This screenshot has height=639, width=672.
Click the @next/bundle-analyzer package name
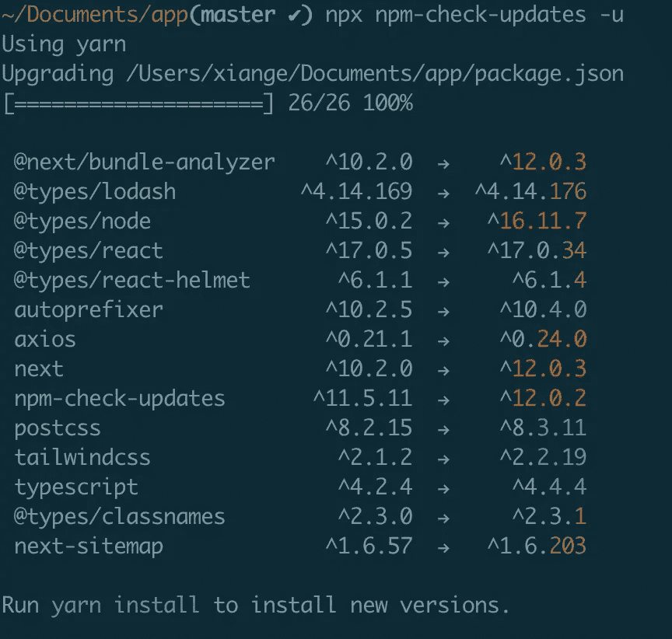(x=145, y=162)
